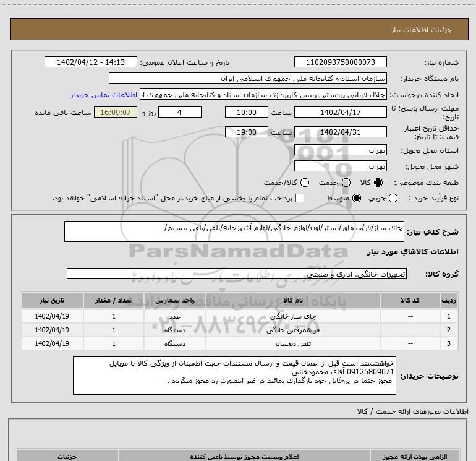Screen dimensions: 476x461
Task: Click the unit cell عدد in row 1
Action: [x=175, y=316]
